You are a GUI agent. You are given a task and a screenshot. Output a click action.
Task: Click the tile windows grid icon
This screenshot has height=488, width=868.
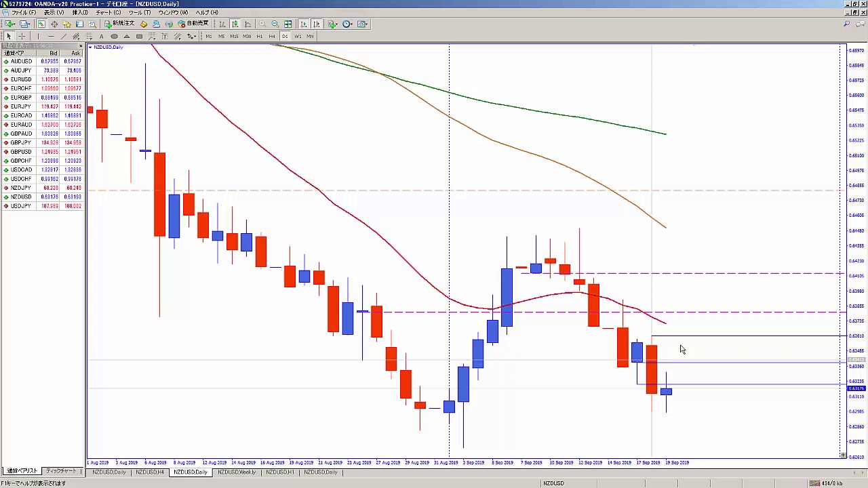tap(288, 24)
